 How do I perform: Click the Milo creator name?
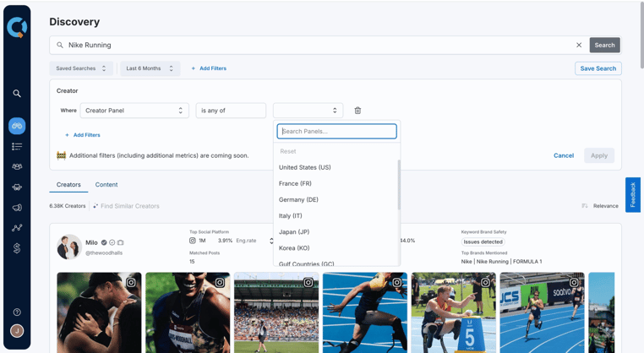[91, 242]
